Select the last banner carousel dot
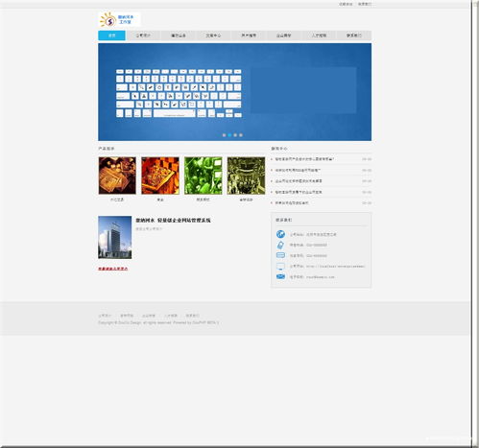The image size is (479, 448). coord(241,135)
